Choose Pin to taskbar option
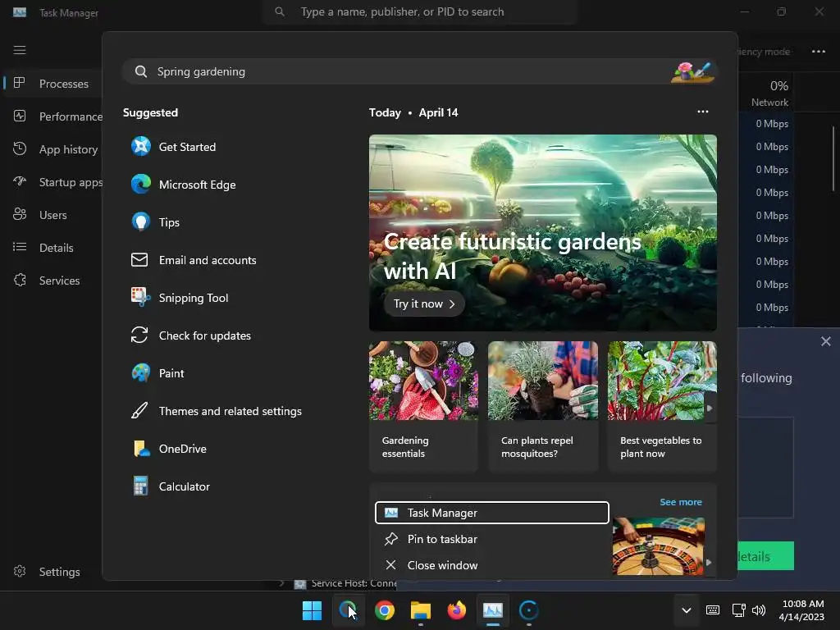This screenshot has width=840, height=630. (x=492, y=539)
